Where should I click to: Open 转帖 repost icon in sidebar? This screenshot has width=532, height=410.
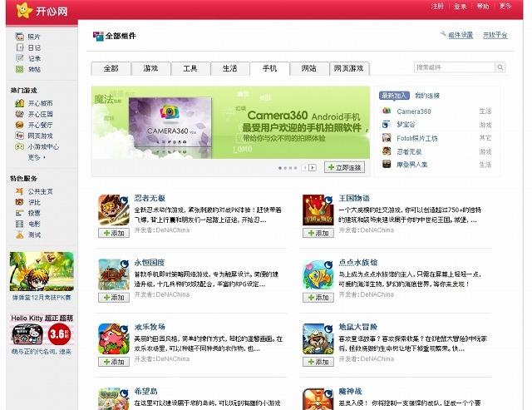click(20, 69)
